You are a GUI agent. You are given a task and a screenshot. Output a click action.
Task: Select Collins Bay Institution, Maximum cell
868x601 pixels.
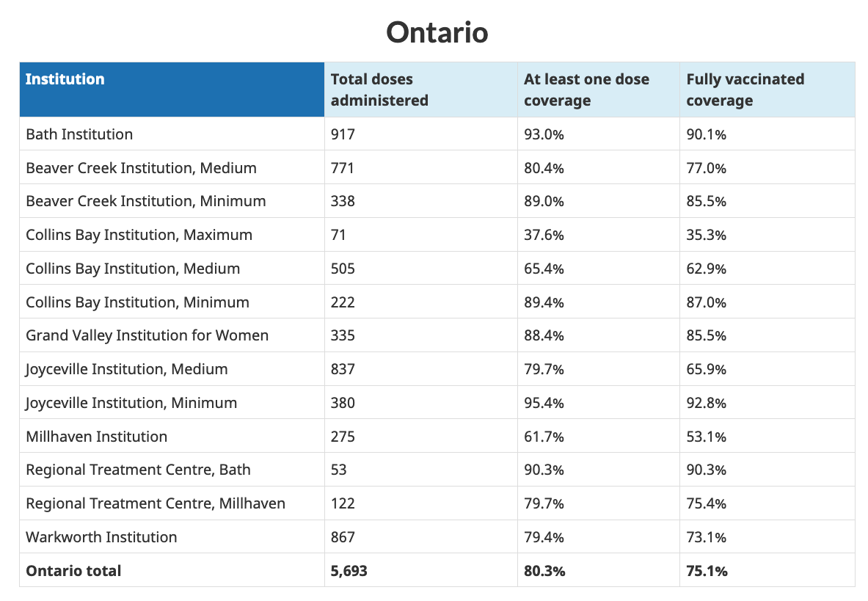pyautogui.click(x=139, y=235)
